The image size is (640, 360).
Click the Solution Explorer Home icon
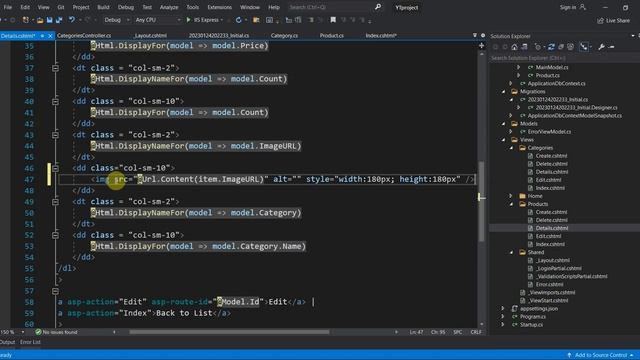pyautogui.click(x=514, y=47)
